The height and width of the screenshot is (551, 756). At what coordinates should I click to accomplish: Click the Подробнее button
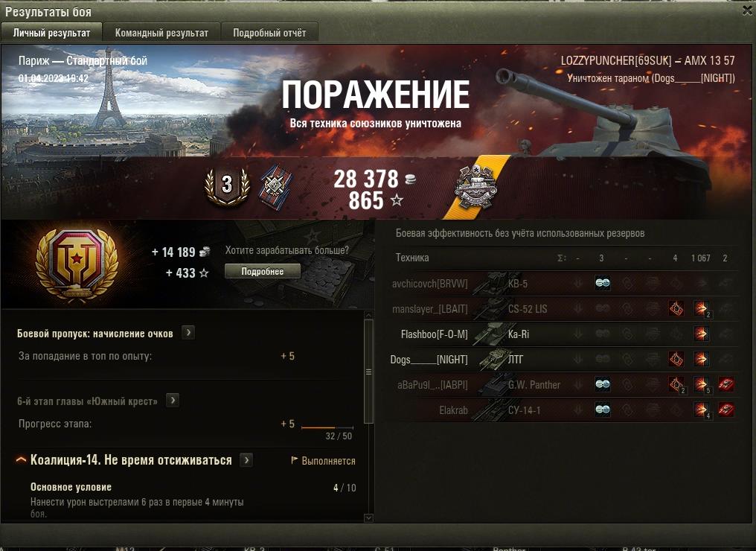[262, 271]
